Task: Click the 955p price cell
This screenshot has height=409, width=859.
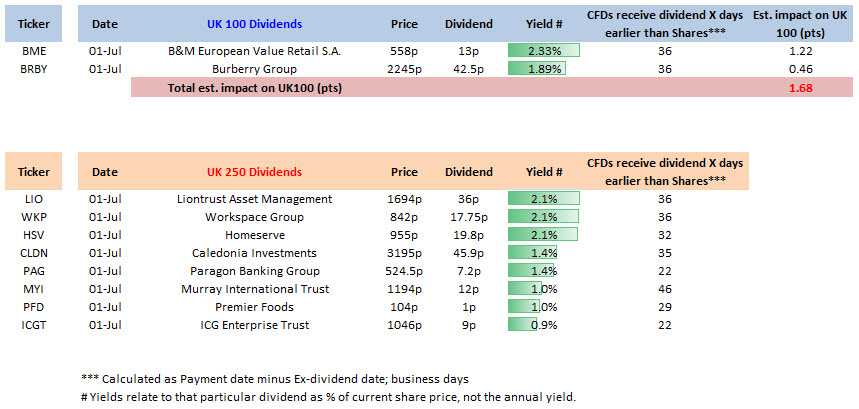Action: point(404,235)
